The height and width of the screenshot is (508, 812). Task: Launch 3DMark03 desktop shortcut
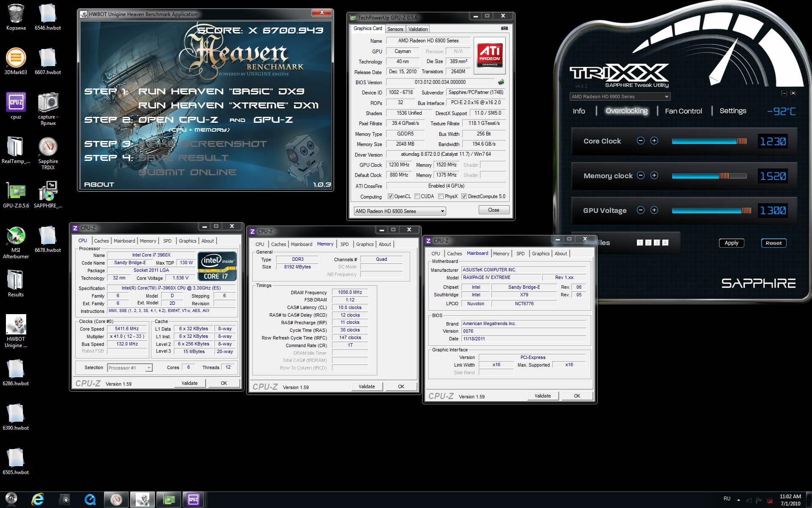click(16, 62)
